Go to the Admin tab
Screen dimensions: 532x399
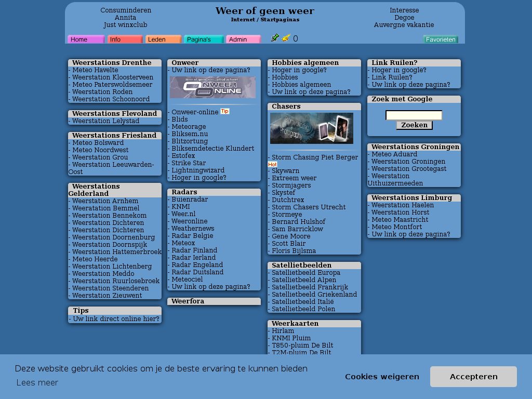pyautogui.click(x=243, y=39)
